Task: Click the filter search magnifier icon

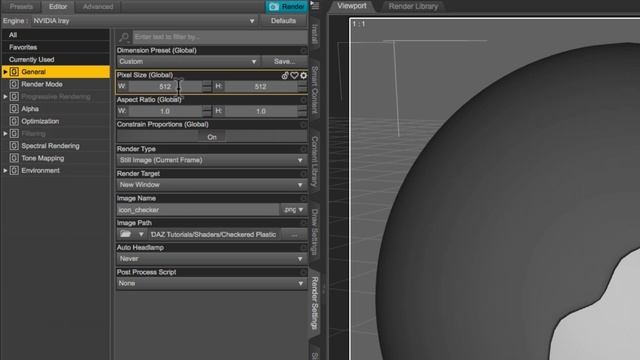Action: pyautogui.click(x=124, y=37)
